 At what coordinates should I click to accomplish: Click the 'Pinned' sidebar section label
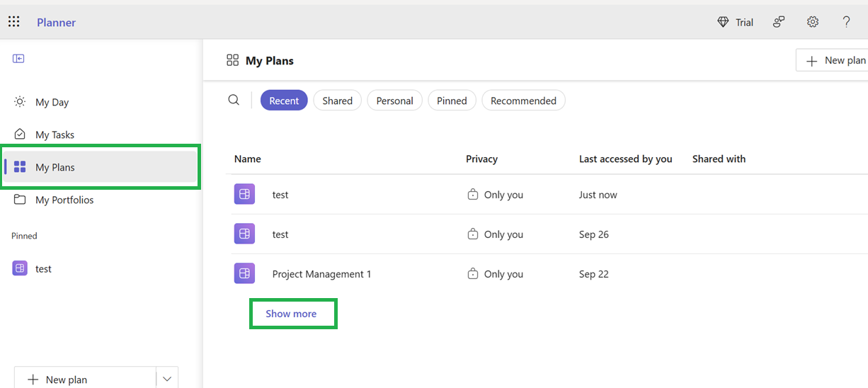24,236
